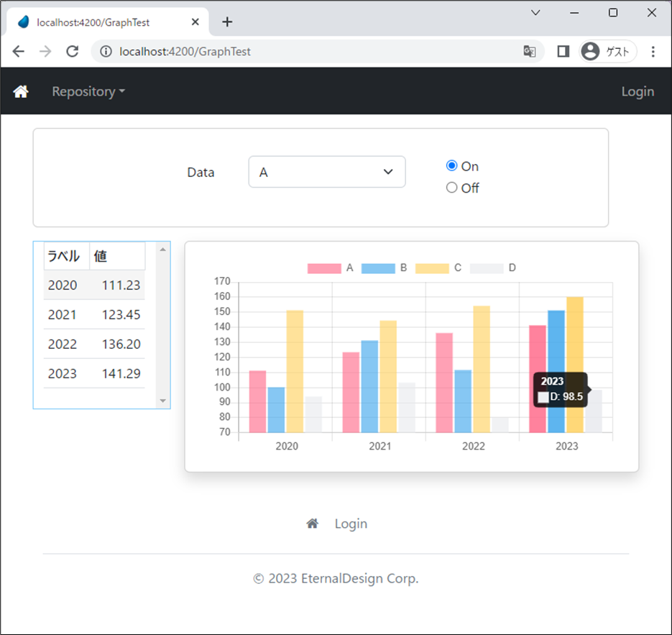Image resolution: width=672 pixels, height=635 pixels.
Task: Click the home icon in the navbar
Action: 21,91
